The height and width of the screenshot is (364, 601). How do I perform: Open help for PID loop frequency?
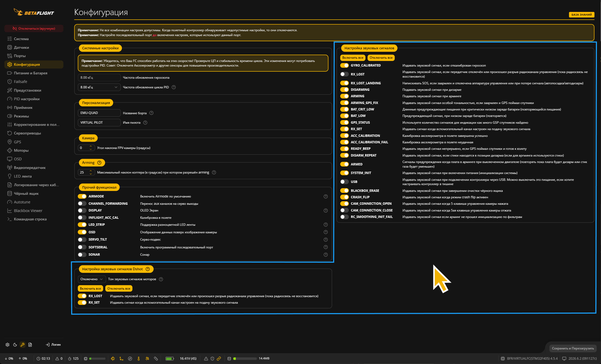coord(174,87)
